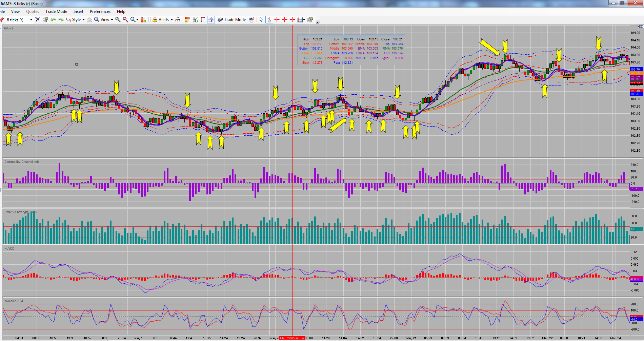This screenshot has width=644, height=341.
Task: Open the toolbar overflow options arrow
Action: [318, 22]
